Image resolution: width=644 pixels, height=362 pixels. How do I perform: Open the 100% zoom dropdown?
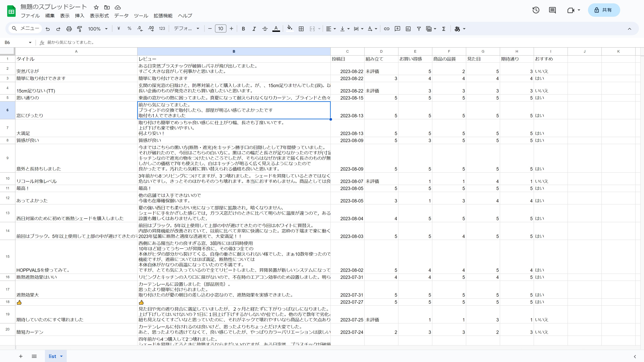tap(98, 29)
